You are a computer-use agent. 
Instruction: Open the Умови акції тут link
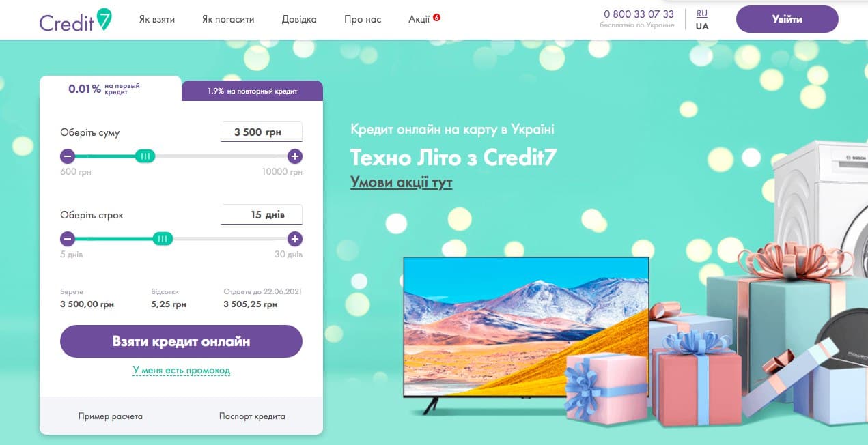tap(402, 182)
